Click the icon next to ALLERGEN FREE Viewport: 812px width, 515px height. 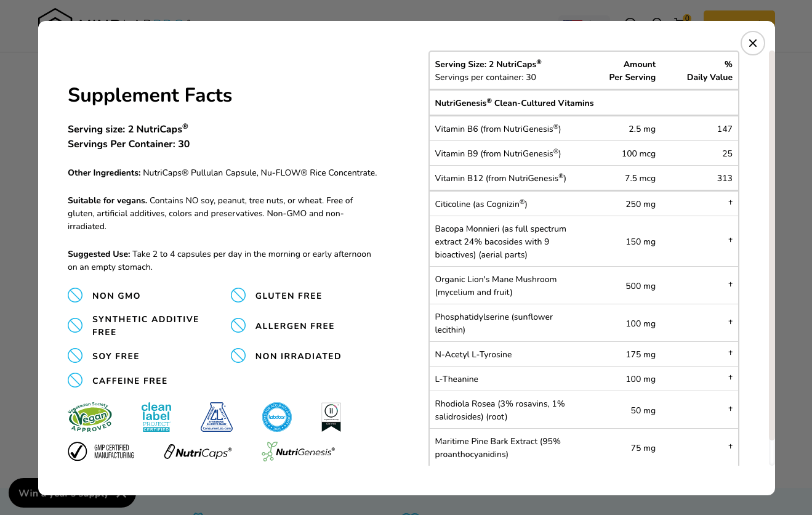238,326
